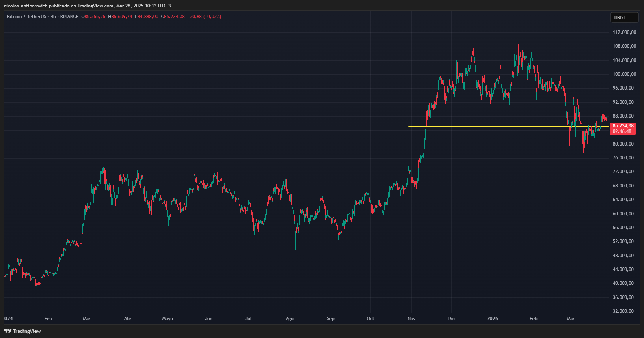
Task: Click the 32.000,00 price axis label
Action: click(x=623, y=311)
